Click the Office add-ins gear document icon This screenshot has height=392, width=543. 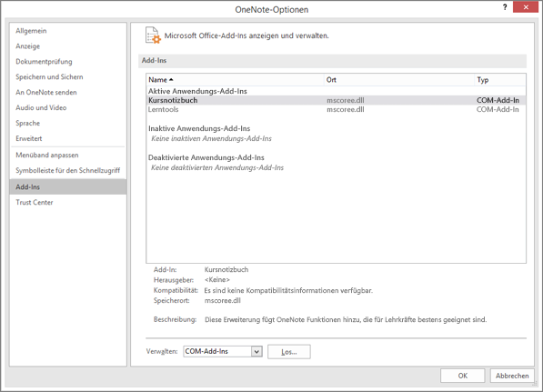[x=153, y=35]
